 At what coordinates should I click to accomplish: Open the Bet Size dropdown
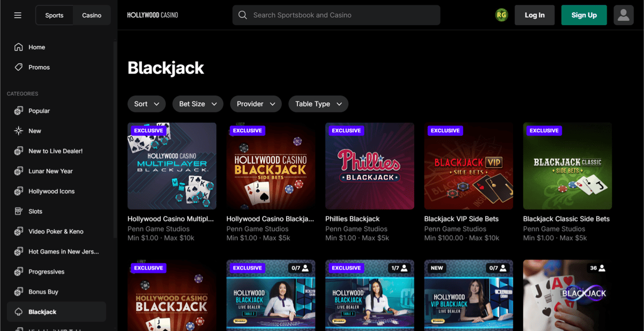[x=198, y=104]
